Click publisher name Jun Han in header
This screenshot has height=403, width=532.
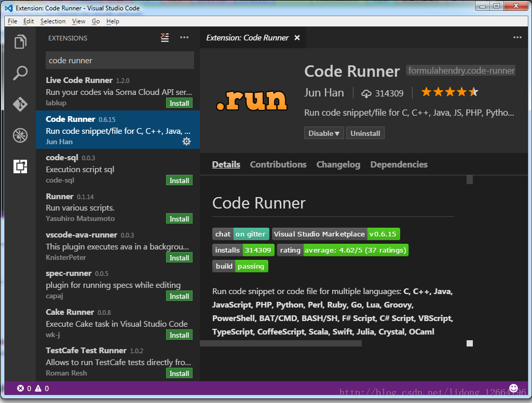pyautogui.click(x=324, y=92)
